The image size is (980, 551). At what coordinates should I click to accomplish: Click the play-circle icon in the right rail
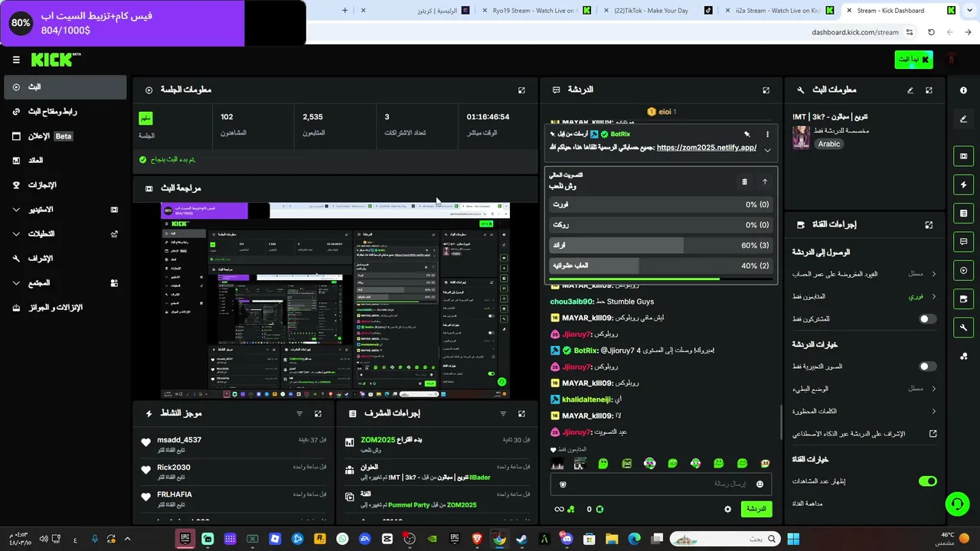(x=963, y=270)
